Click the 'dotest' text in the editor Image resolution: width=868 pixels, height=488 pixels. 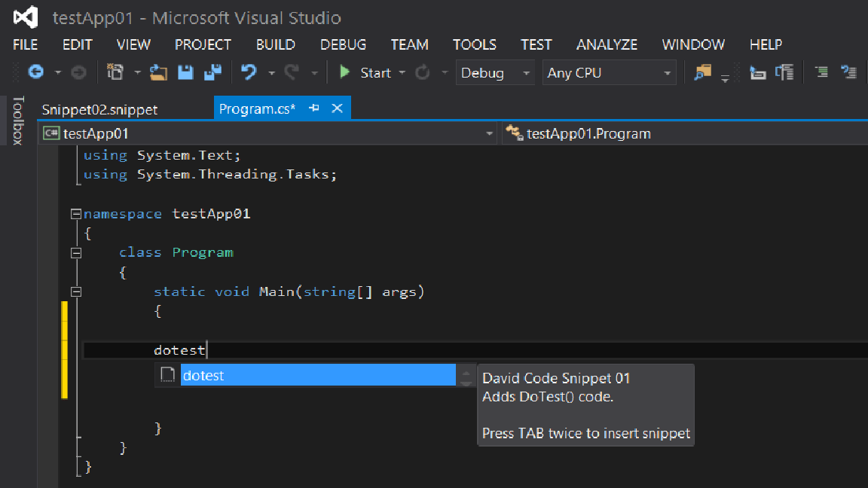tap(179, 350)
